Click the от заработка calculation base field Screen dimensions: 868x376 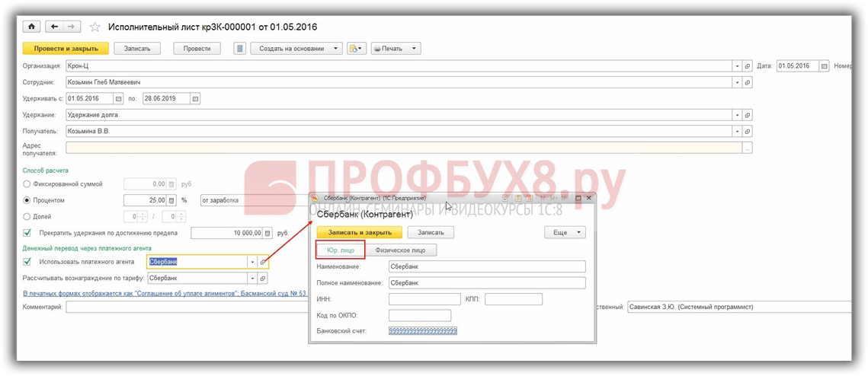[x=255, y=200]
